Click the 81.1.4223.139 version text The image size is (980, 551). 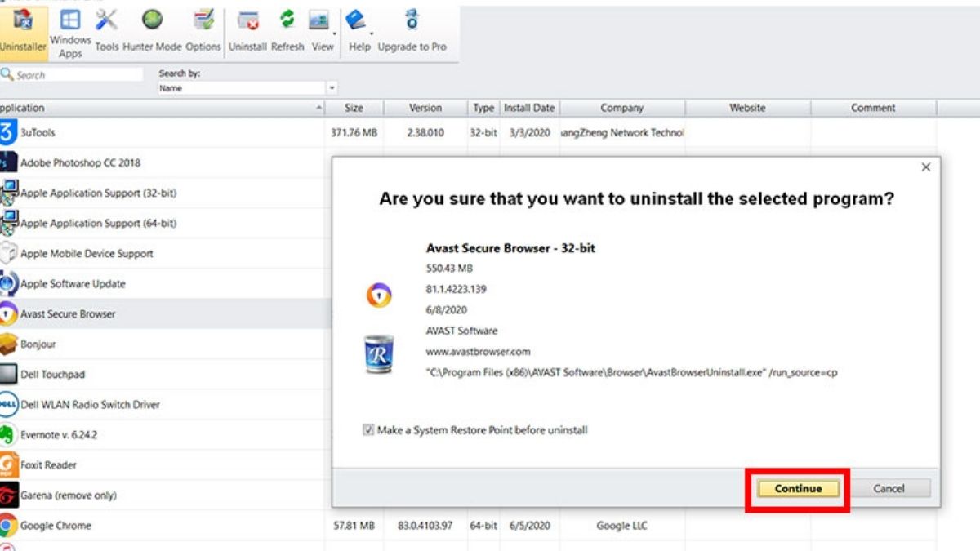tap(457, 289)
